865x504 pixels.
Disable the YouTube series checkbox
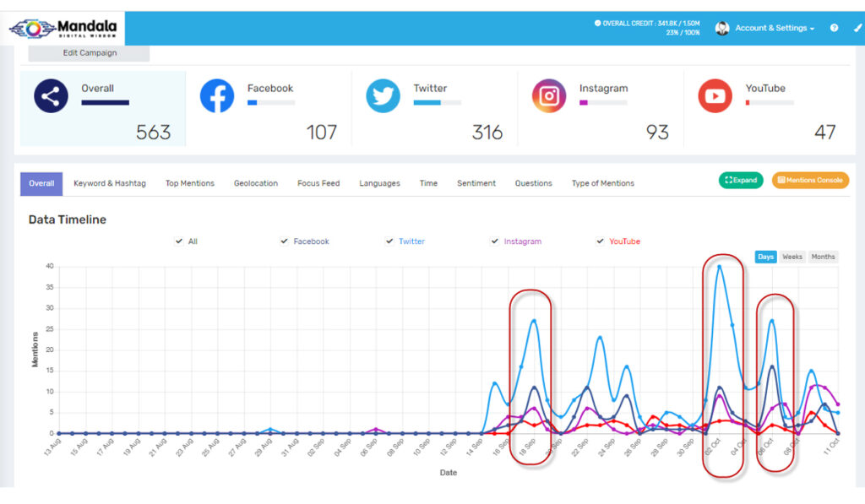pos(600,241)
